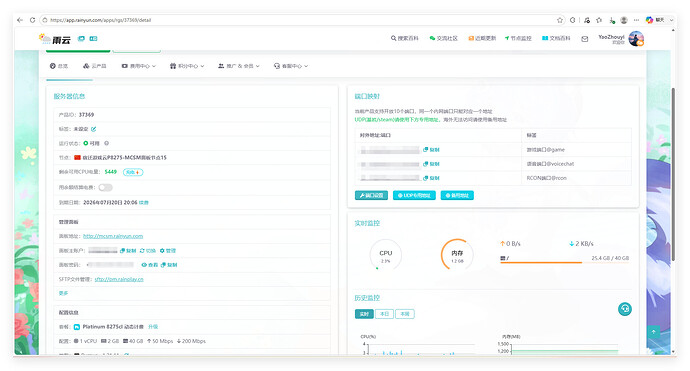Open the recent updates orange icon link
Image resolution: width=690 pixels, height=371 pixels.
click(482, 38)
